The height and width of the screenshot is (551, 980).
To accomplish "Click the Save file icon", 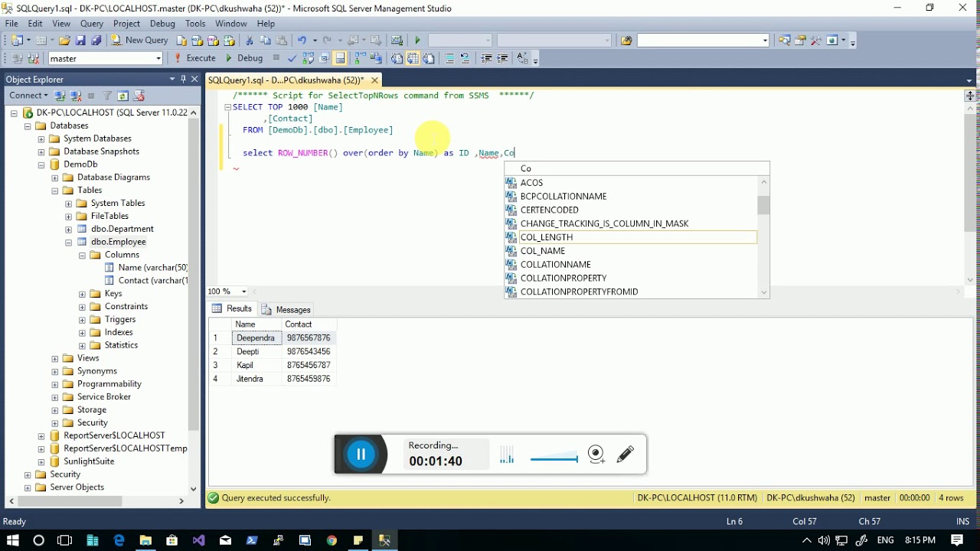I will pos(80,40).
